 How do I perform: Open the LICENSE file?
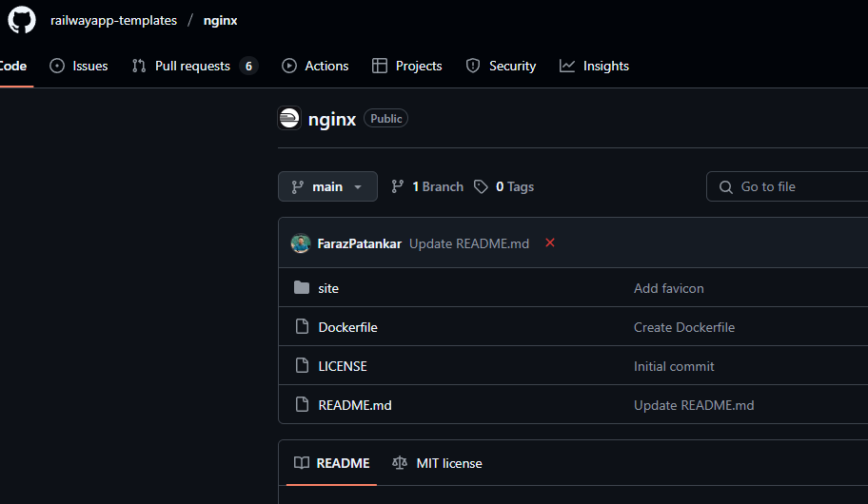(x=343, y=366)
